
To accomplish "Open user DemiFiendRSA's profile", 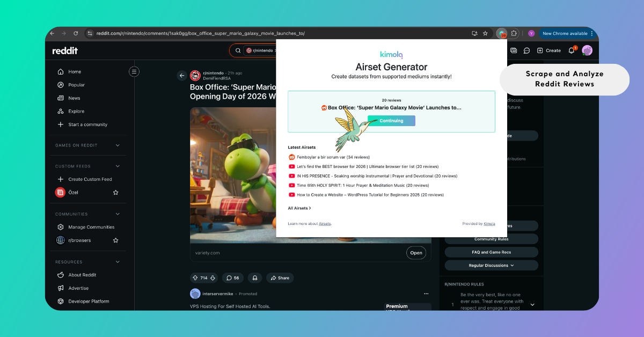I will pyautogui.click(x=217, y=78).
